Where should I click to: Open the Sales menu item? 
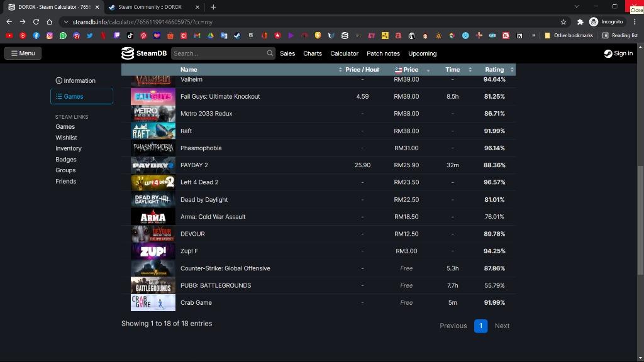pyautogui.click(x=287, y=53)
